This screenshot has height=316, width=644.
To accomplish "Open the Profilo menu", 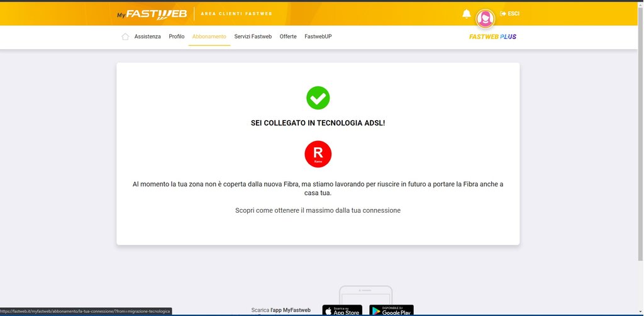I will pyautogui.click(x=177, y=37).
